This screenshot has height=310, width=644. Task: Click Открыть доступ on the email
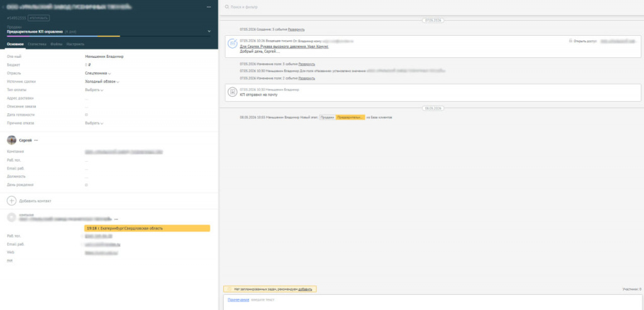[586, 41]
